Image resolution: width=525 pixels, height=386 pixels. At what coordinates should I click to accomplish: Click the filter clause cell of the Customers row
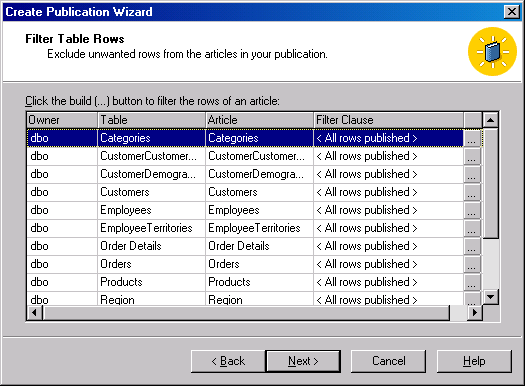point(388,192)
